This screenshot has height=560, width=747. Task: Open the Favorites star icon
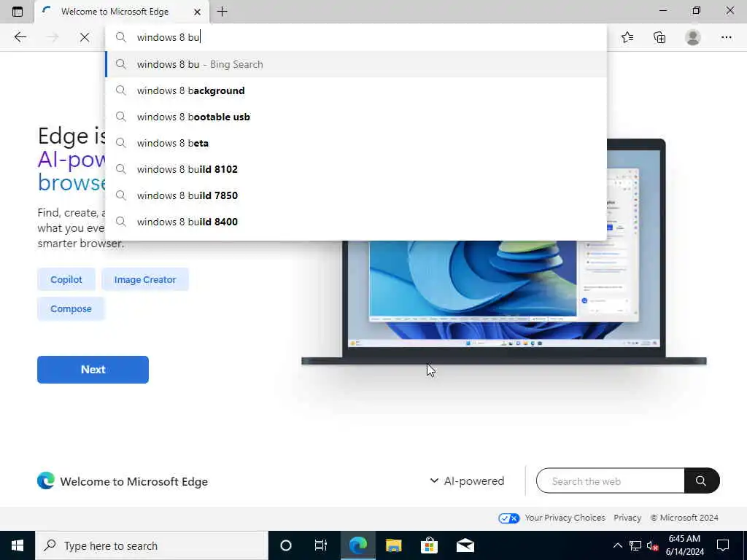coord(627,37)
